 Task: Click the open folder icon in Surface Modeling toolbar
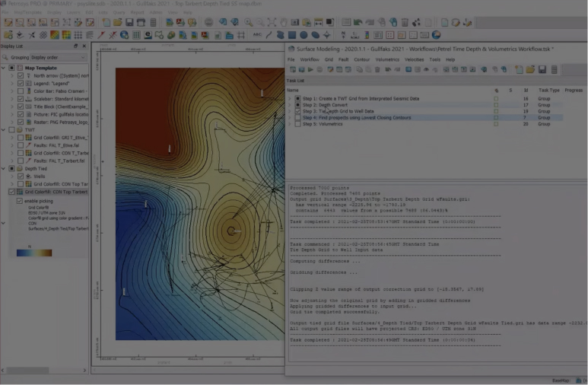(530, 69)
